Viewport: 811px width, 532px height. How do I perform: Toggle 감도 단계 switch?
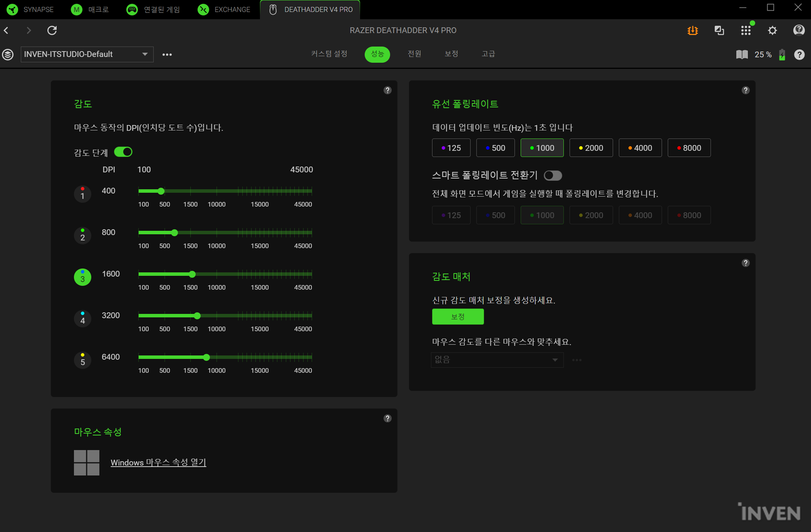tap(123, 152)
